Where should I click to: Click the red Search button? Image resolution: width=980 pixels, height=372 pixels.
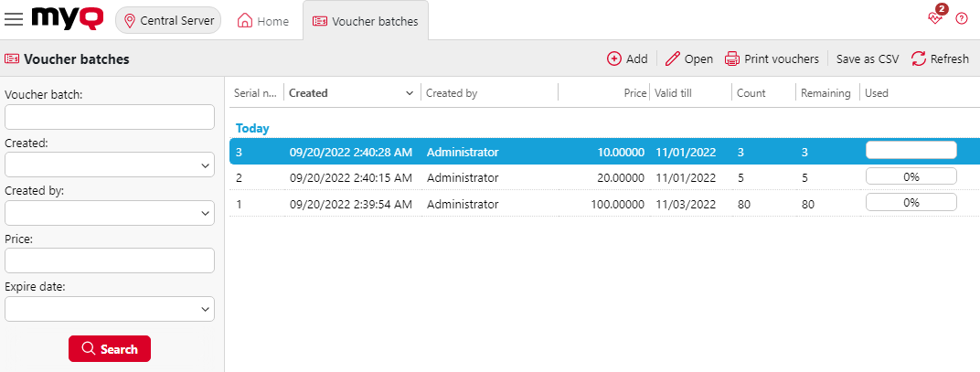pyautogui.click(x=110, y=349)
